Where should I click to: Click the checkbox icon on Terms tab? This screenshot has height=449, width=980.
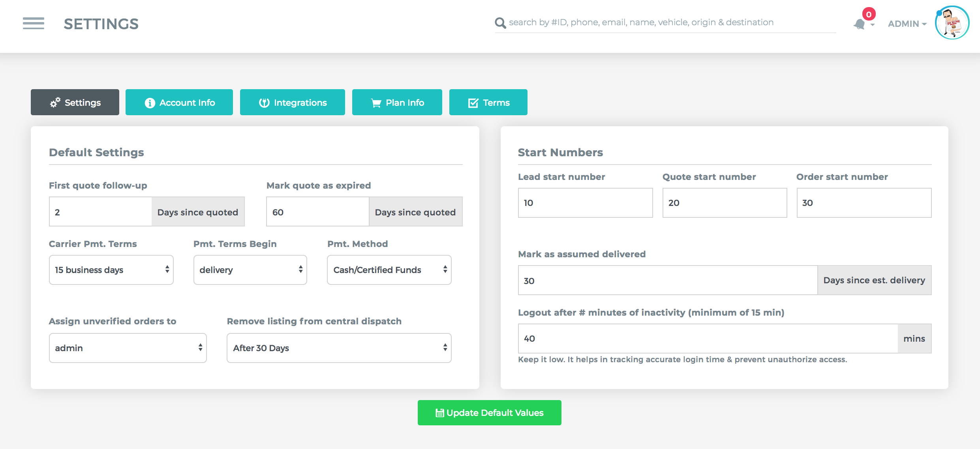(x=473, y=103)
